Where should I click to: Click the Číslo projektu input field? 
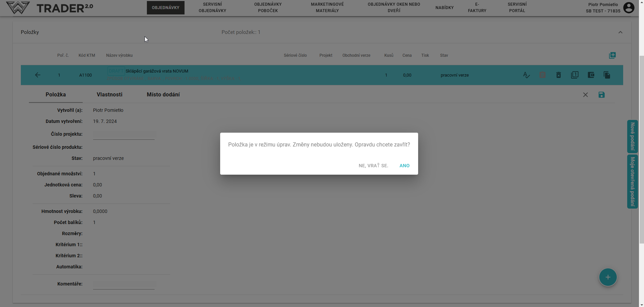pos(124,135)
